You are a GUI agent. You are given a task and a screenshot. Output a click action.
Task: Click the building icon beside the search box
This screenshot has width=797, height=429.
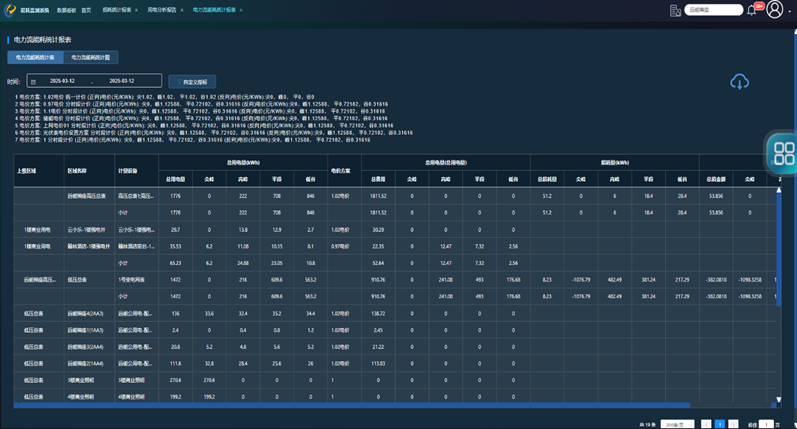click(x=676, y=10)
